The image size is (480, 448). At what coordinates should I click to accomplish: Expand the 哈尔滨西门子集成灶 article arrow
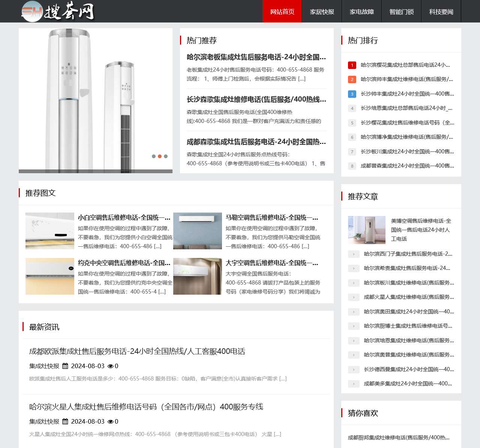click(354, 254)
